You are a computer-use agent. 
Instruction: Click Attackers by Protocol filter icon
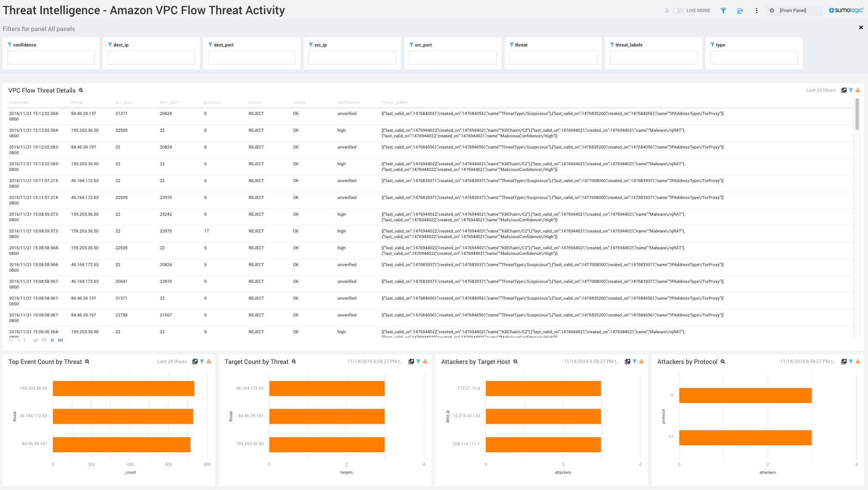[851, 362]
